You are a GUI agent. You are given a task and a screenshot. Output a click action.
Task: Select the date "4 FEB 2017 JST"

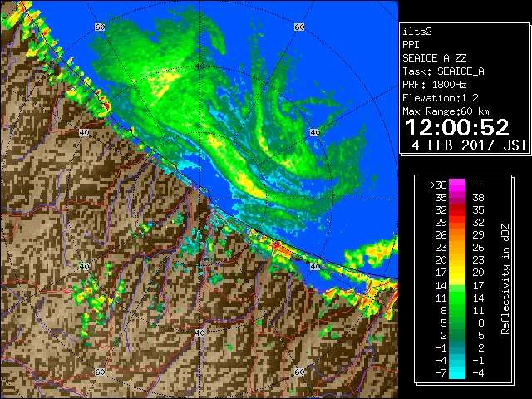coord(470,145)
